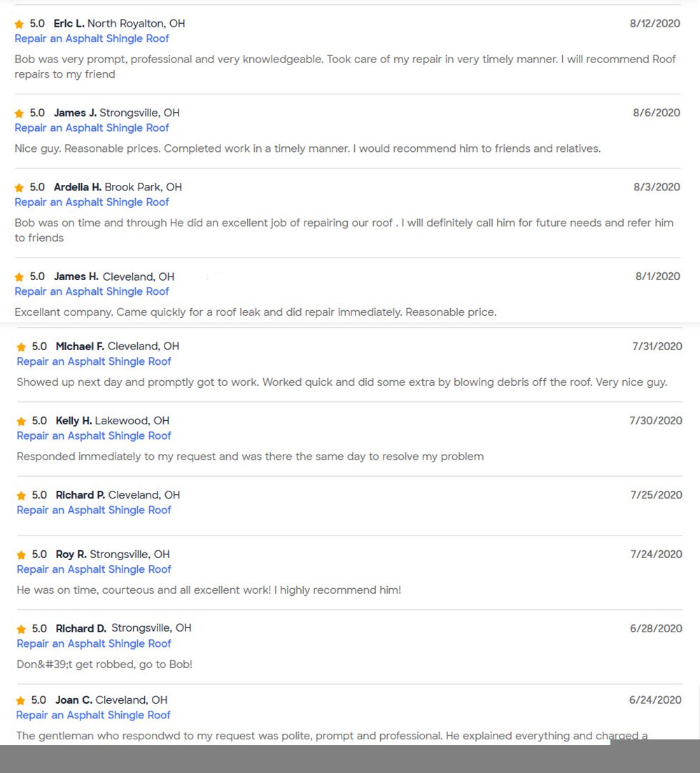Open James J.'s Repair an Asphalt Shingle Roof link
The width and height of the screenshot is (700, 773).
tap(92, 127)
